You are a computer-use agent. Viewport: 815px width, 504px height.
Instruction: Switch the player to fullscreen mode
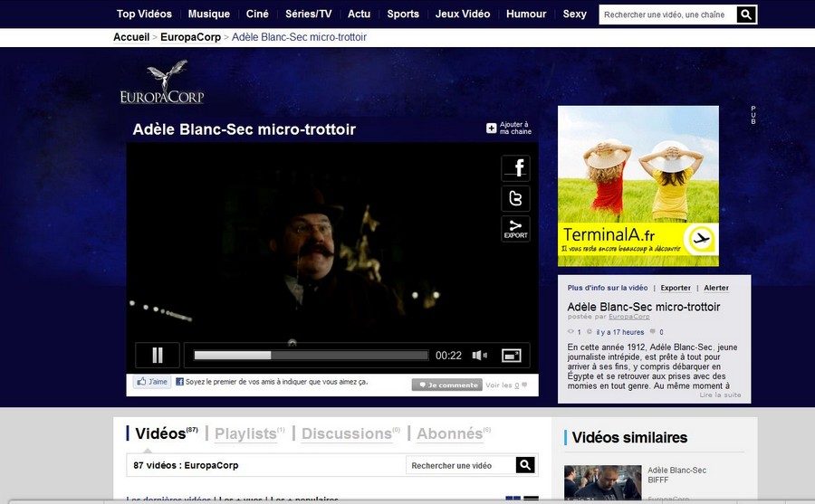(x=511, y=356)
